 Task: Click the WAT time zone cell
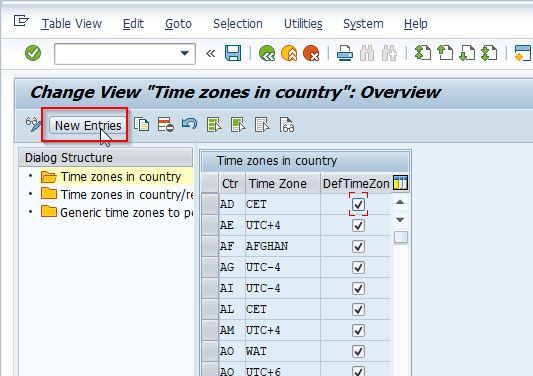283,351
